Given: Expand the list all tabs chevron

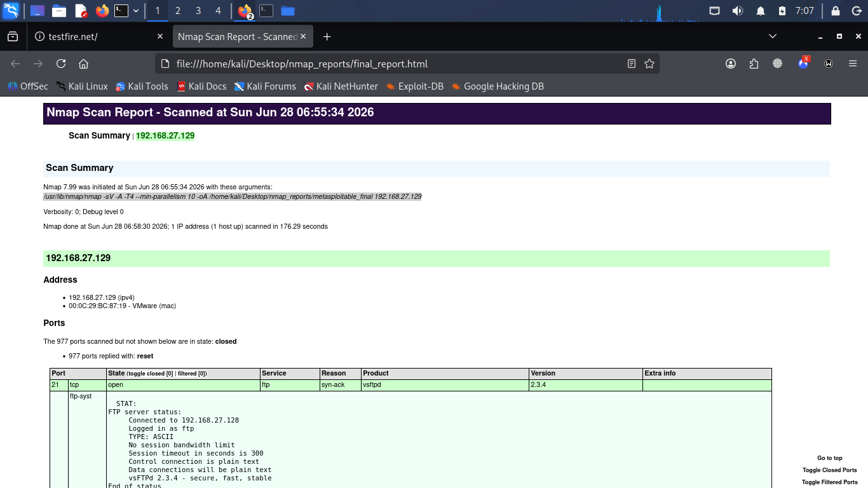Looking at the screenshot, I should pos(773,36).
